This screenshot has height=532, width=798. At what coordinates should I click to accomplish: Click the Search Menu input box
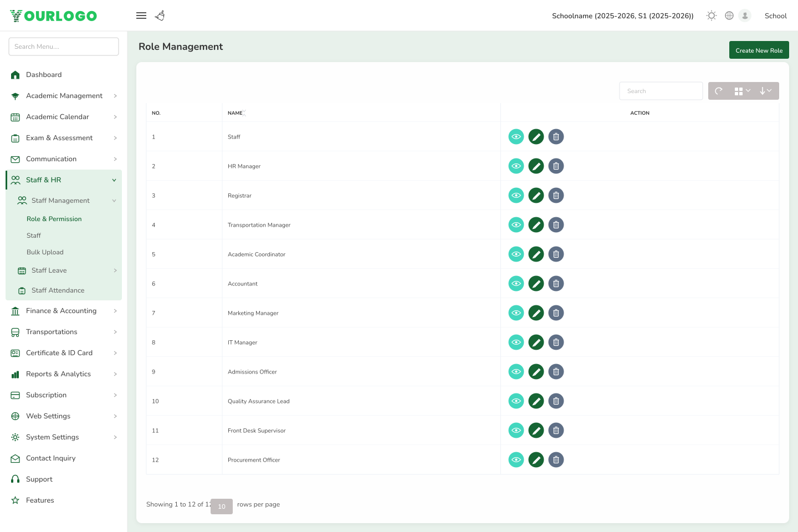click(64, 47)
